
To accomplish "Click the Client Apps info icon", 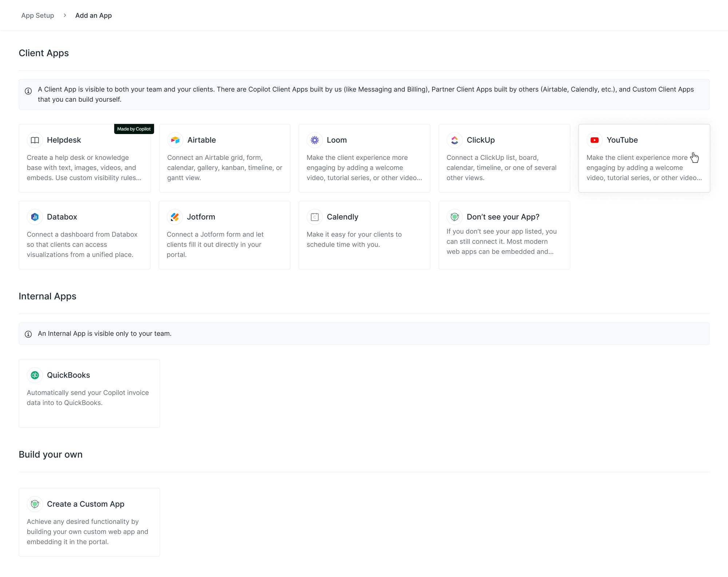I will click(x=28, y=91).
